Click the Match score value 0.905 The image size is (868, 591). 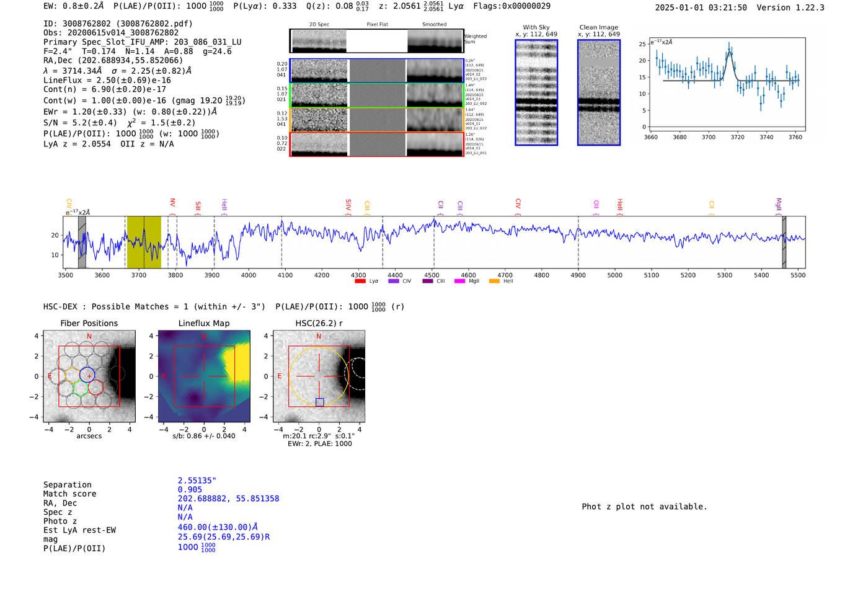pos(190,489)
